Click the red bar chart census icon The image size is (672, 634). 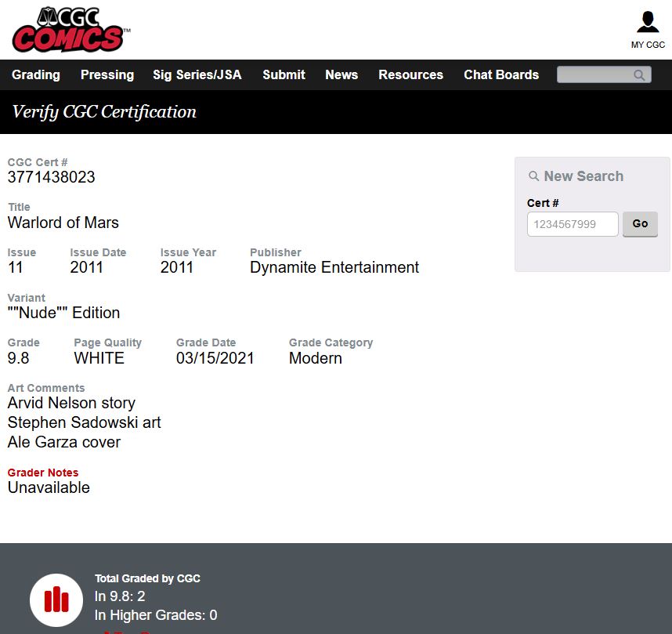tap(56, 600)
